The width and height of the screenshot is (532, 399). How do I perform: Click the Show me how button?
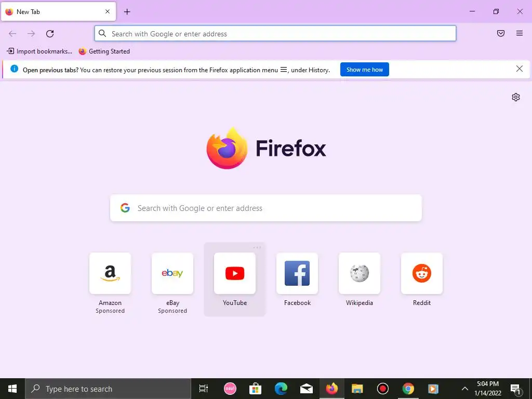click(364, 70)
